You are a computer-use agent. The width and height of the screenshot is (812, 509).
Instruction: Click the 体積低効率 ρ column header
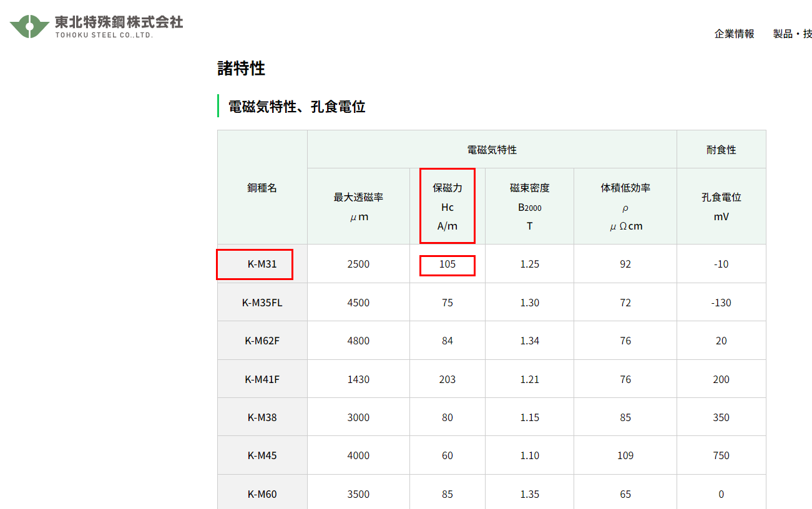625,206
